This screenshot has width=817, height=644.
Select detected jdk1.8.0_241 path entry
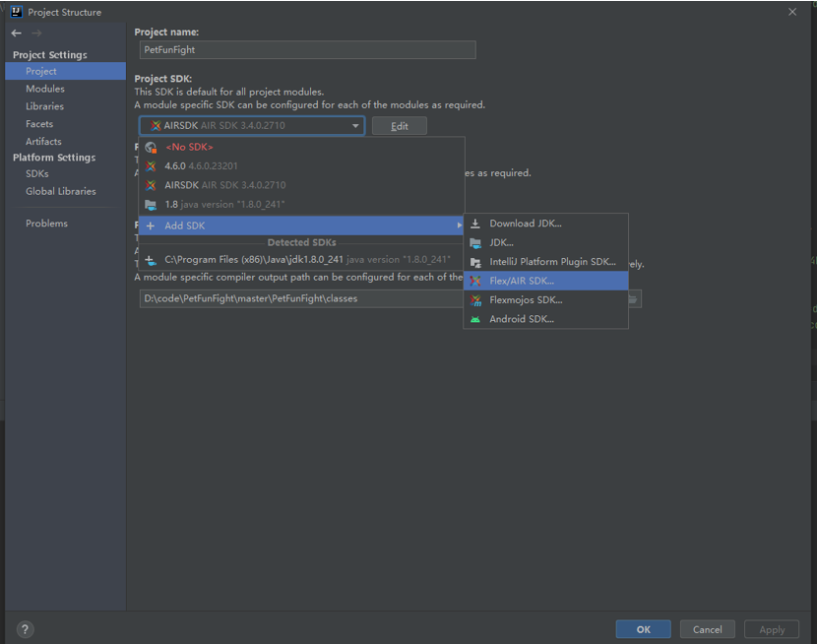pos(301,260)
